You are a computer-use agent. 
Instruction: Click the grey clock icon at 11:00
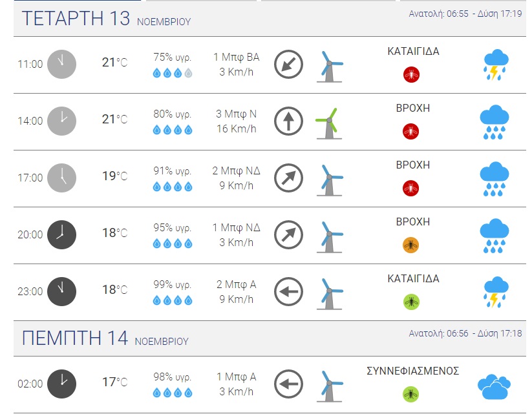pos(61,64)
